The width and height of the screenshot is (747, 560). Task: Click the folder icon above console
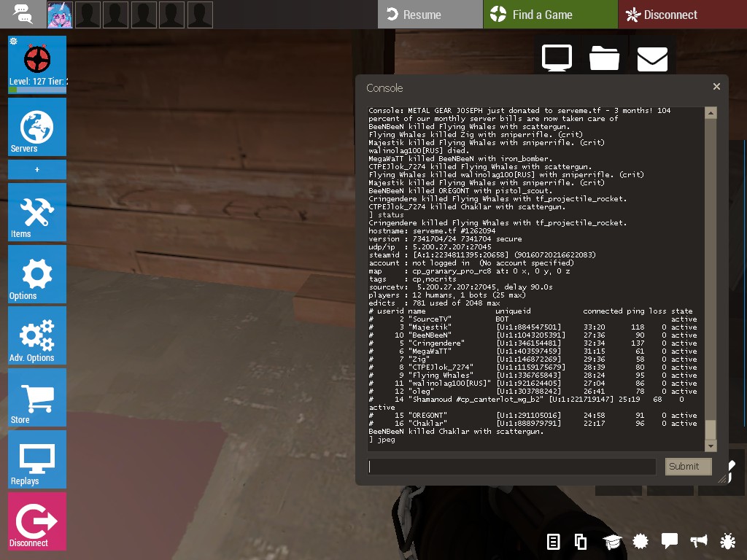coord(604,59)
